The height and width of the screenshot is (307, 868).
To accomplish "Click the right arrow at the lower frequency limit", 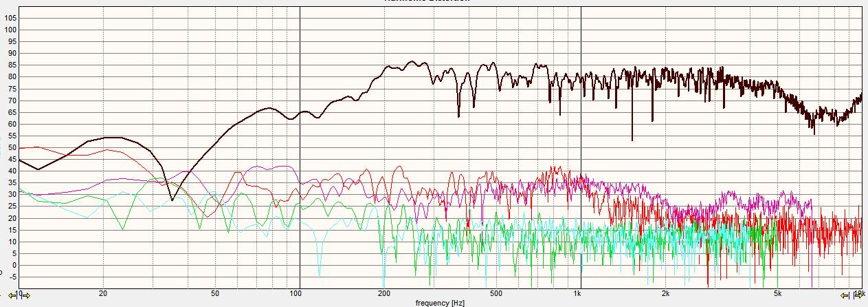I will pyautogui.click(x=26, y=295).
